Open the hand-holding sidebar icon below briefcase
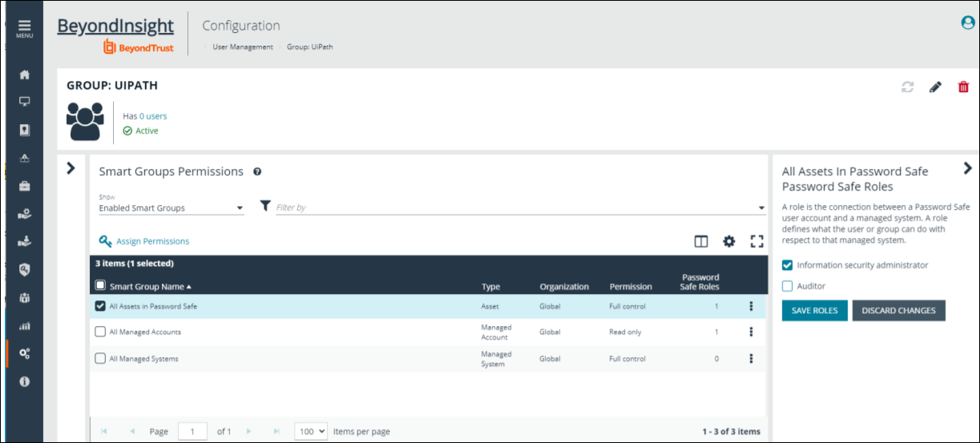Image resolution: width=980 pixels, height=443 pixels. pos(24,214)
